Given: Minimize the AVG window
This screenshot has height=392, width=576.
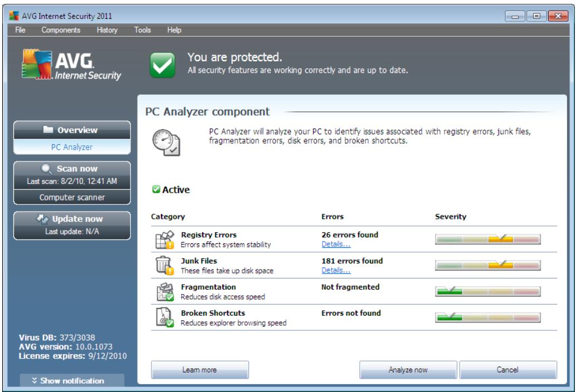Looking at the screenshot, I should [x=515, y=16].
